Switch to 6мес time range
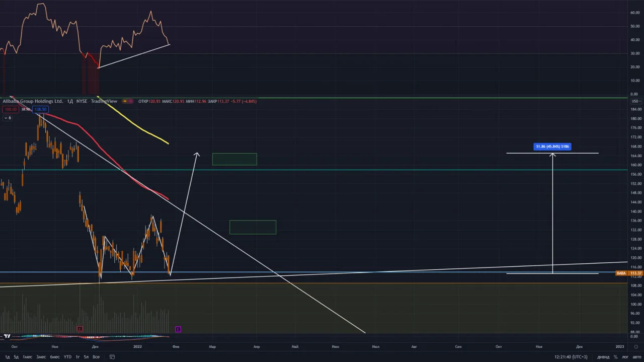This screenshot has height=362, width=644. point(55,357)
